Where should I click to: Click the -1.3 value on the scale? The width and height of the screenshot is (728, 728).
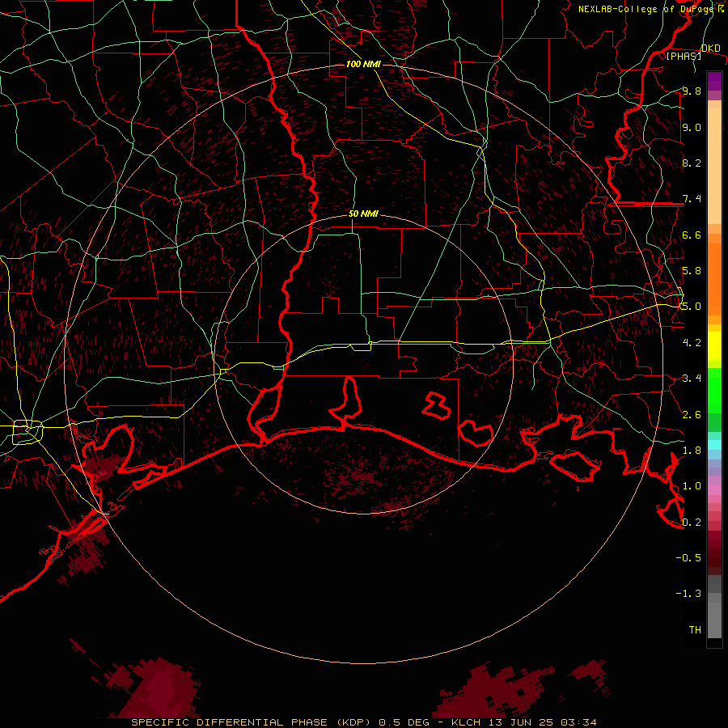coord(688,594)
